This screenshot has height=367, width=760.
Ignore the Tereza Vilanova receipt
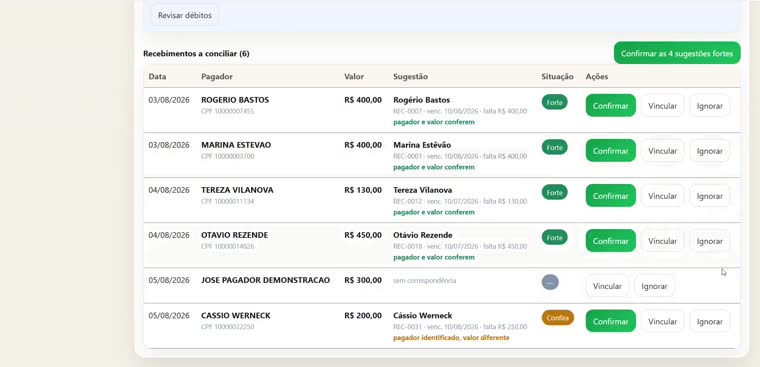[710, 196]
